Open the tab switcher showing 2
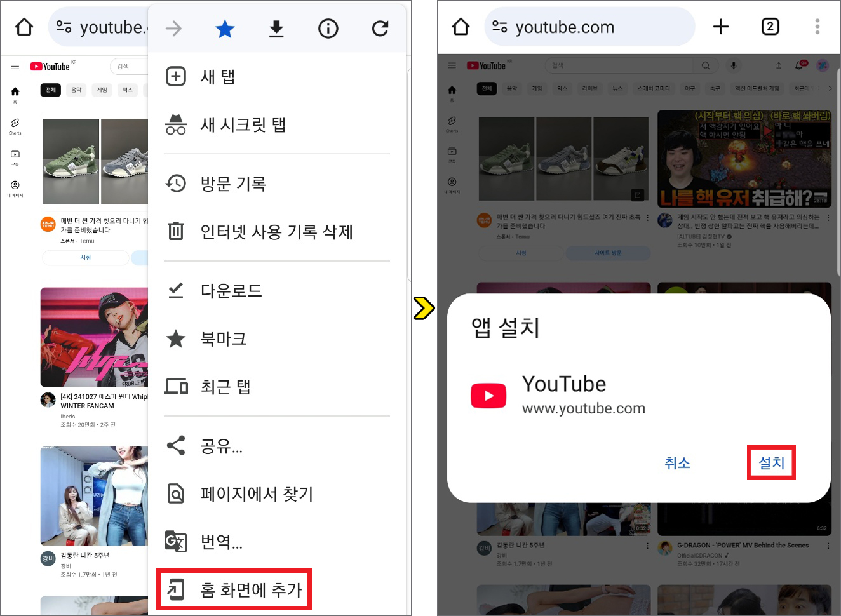This screenshot has width=841, height=616. click(x=770, y=27)
